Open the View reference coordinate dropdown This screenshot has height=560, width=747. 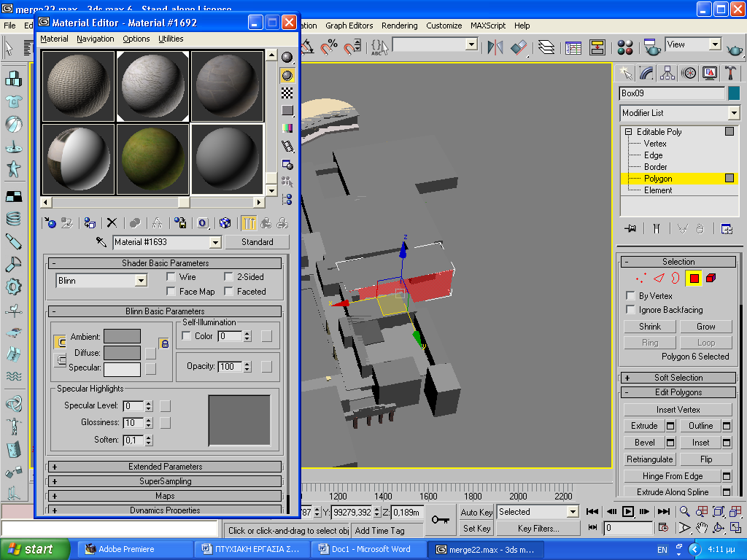(715, 44)
